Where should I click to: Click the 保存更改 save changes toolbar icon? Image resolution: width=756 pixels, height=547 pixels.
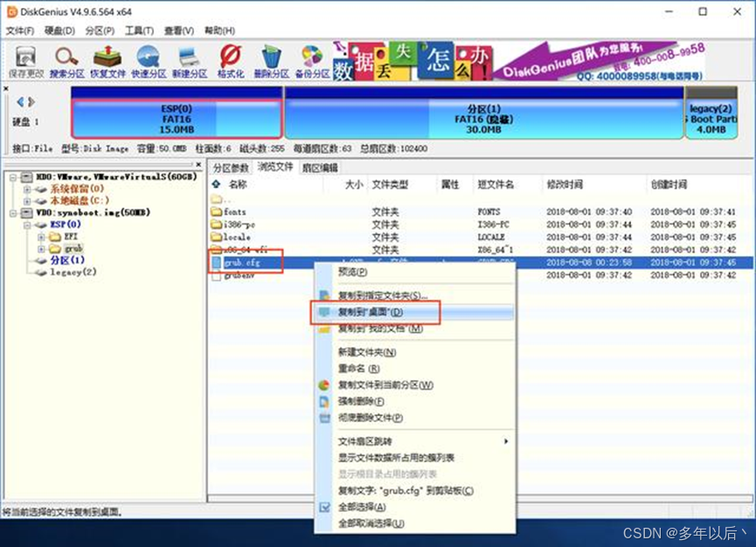pyautogui.click(x=25, y=62)
